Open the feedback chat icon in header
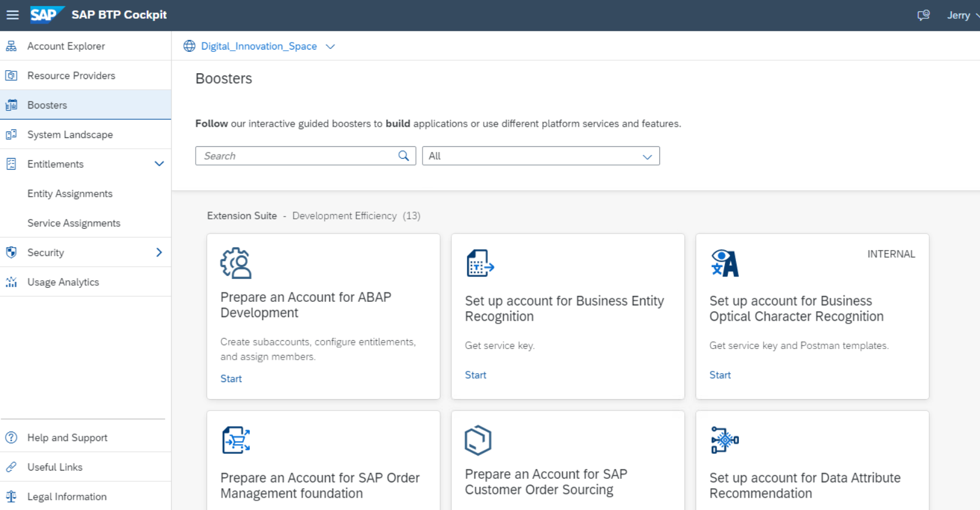 [x=923, y=15]
